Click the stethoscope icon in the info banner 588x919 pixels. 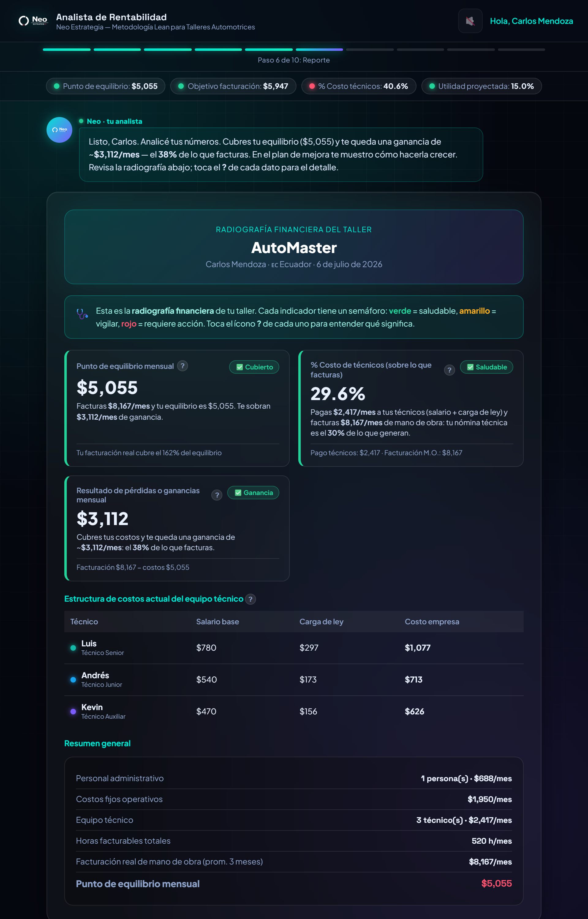[82, 314]
